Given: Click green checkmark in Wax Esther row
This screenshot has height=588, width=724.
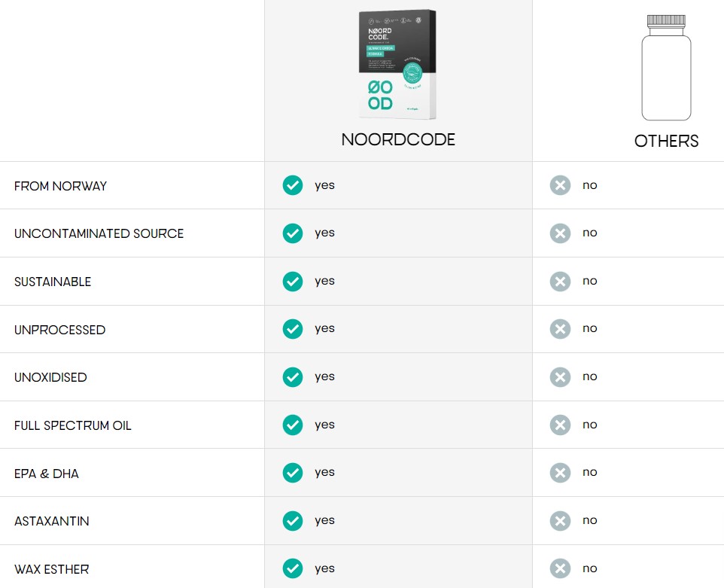Looking at the screenshot, I should pyautogui.click(x=293, y=568).
